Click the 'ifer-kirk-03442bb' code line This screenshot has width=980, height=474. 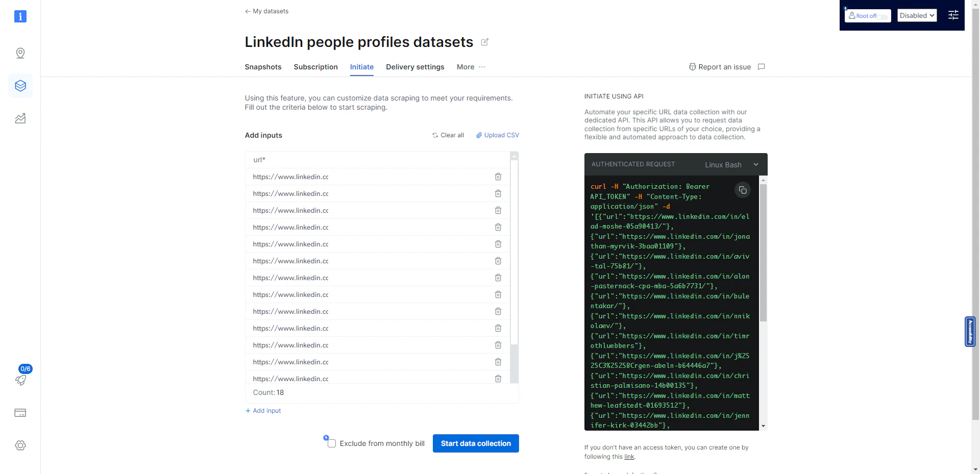click(x=630, y=426)
